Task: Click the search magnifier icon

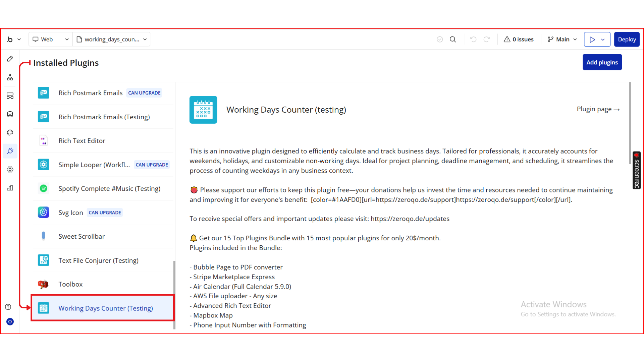Action: (453, 40)
